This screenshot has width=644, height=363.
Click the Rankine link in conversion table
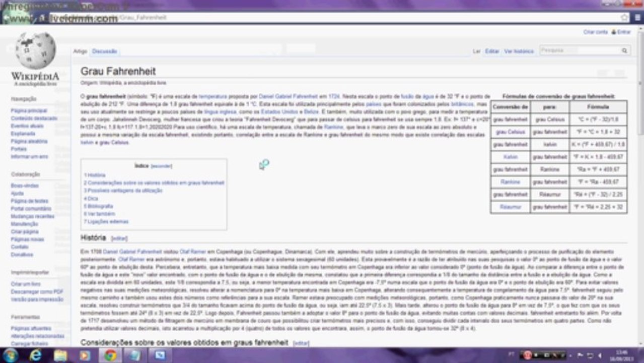click(x=510, y=181)
